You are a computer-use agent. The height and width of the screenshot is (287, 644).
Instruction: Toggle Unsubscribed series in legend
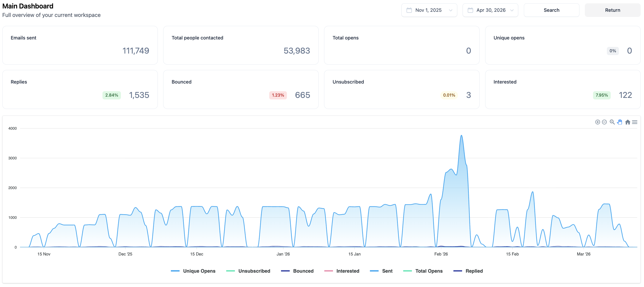point(248,271)
